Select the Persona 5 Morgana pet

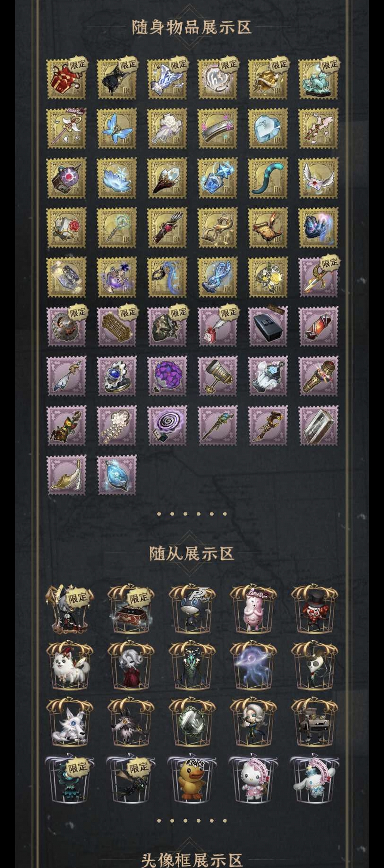(x=192, y=610)
